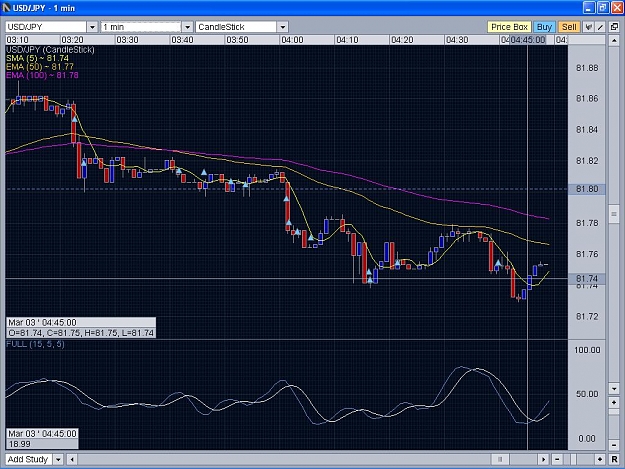The width and height of the screenshot is (625, 469).
Task: Click the EMA (50) ~ 81.77 legend
Action: [40, 67]
